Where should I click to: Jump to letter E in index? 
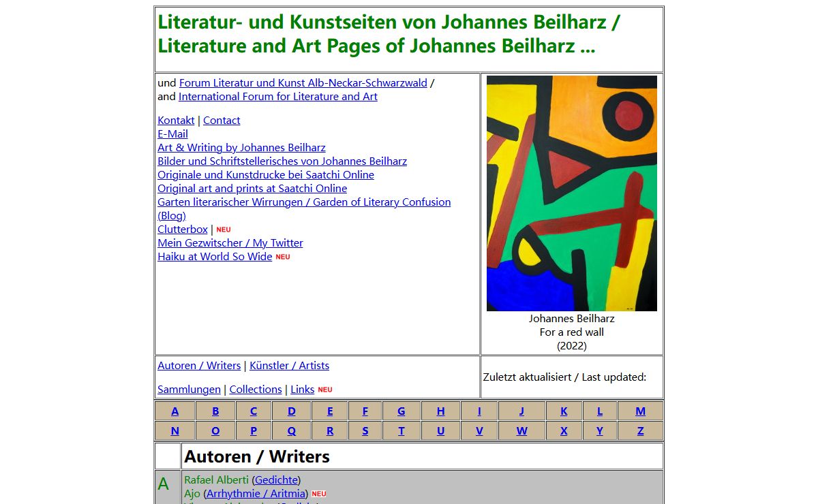coord(330,411)
